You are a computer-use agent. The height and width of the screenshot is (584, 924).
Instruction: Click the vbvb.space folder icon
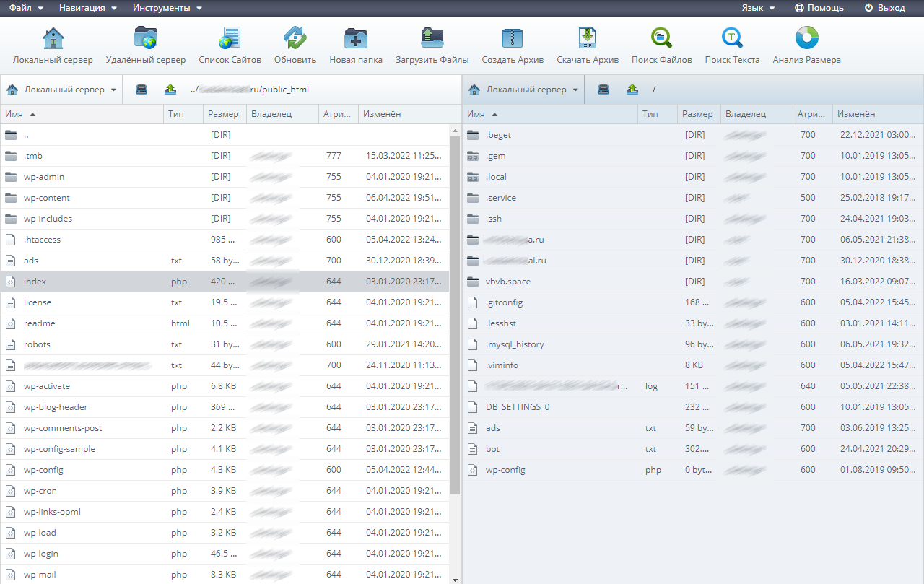click(x=473, y=282)
